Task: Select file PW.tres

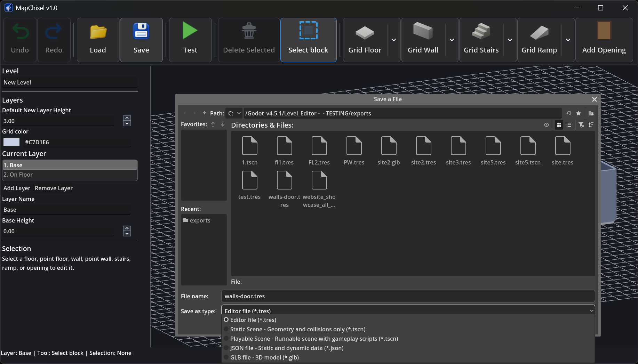Action: (x=354, y=151)
